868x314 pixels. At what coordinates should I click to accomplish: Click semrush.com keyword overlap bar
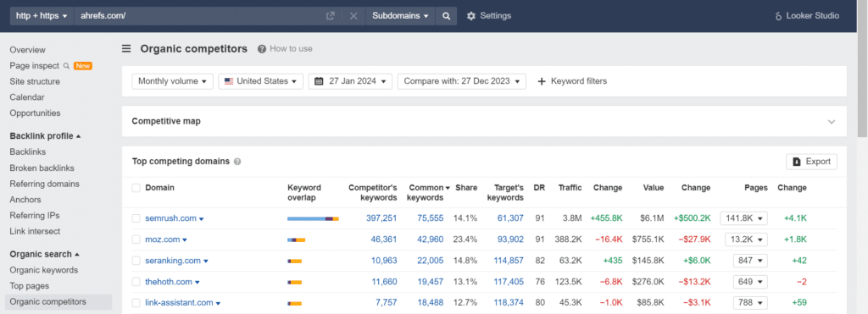[314, 219]
